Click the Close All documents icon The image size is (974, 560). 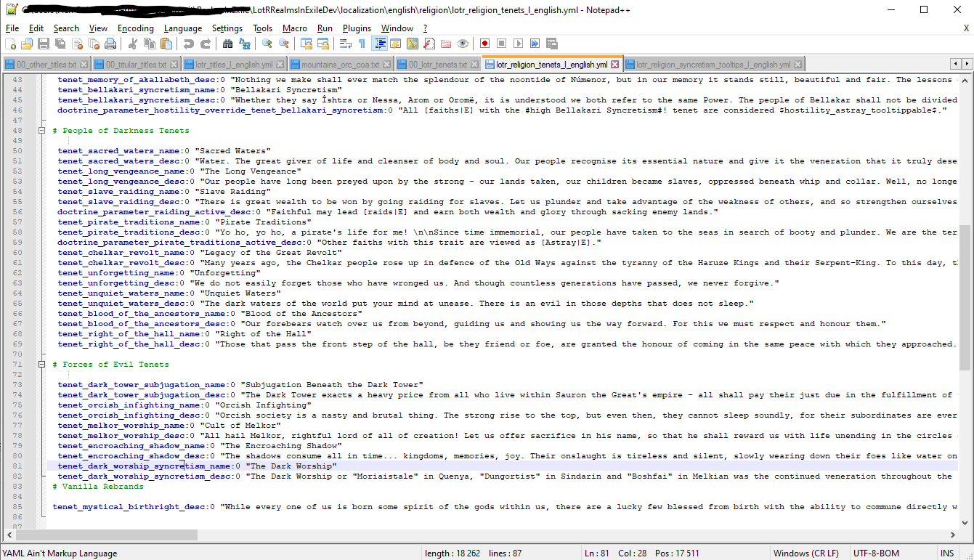pos(94,44)
